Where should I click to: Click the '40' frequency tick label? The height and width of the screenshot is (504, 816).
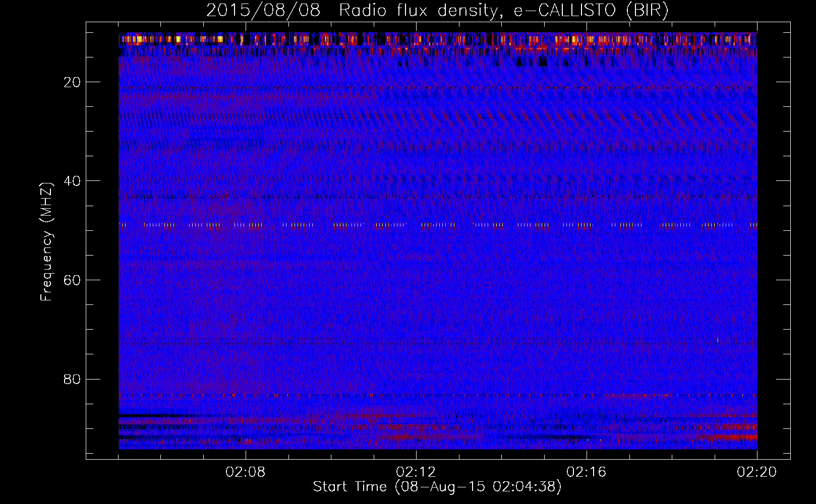[73, 181]
